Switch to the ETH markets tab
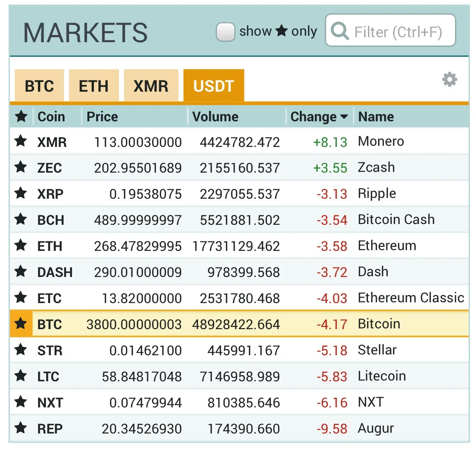This screenshot has height=450, width=476. coord(94,86)
